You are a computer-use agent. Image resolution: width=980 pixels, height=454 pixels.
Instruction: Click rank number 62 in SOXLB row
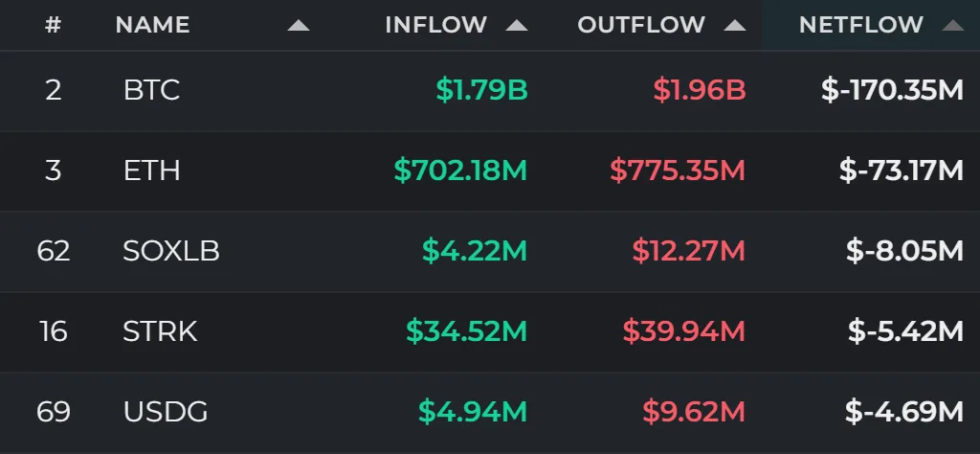tap(54, 251)
